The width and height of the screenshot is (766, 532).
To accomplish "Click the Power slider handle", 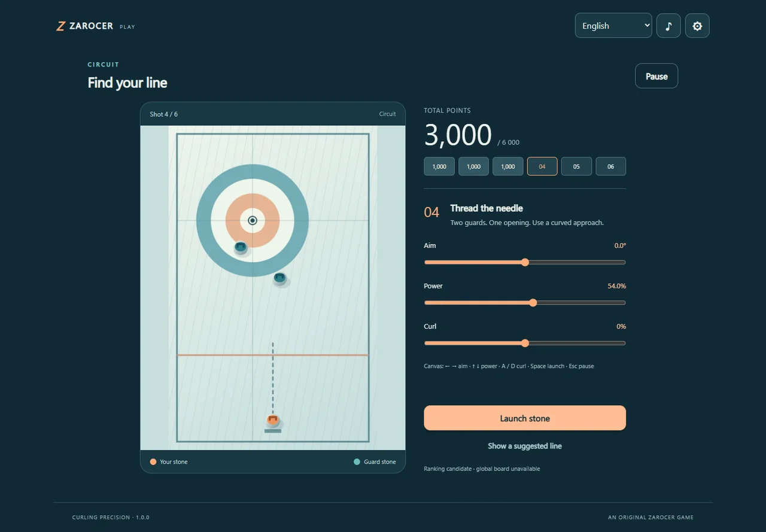I will click(533, 303).
